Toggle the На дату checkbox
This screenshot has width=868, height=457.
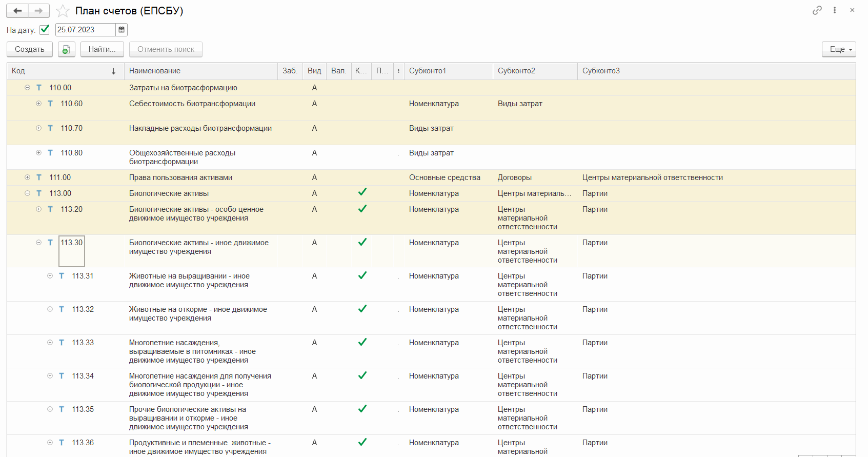(45, 30)
